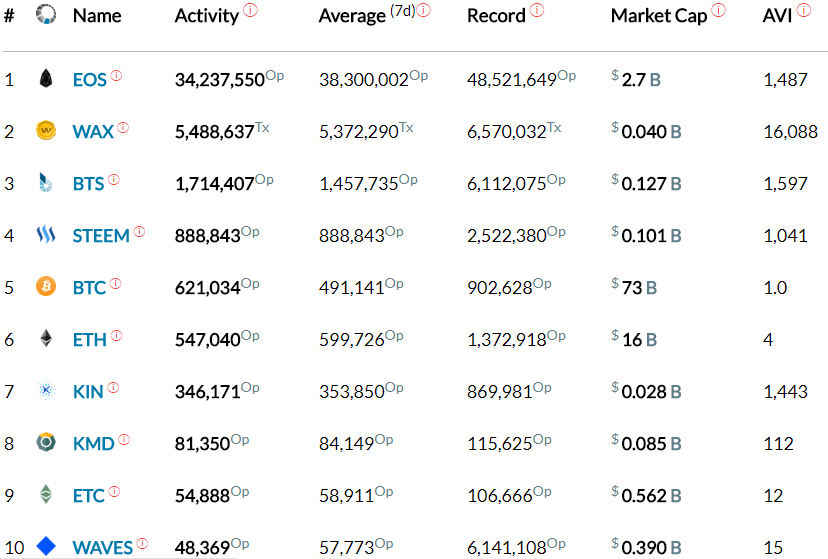Click info icon next to Average (7d) header
The height and width of the screenshot is (559, 828).
coord(424,10)
